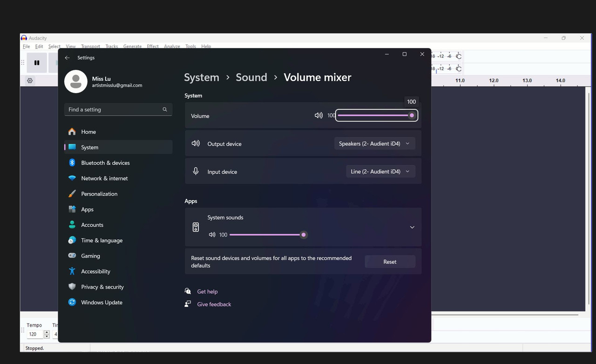Go to Home in Settings sidebar
Image resolution: width=596 pixels, height=364 pixels.
[x=118, y=132]
